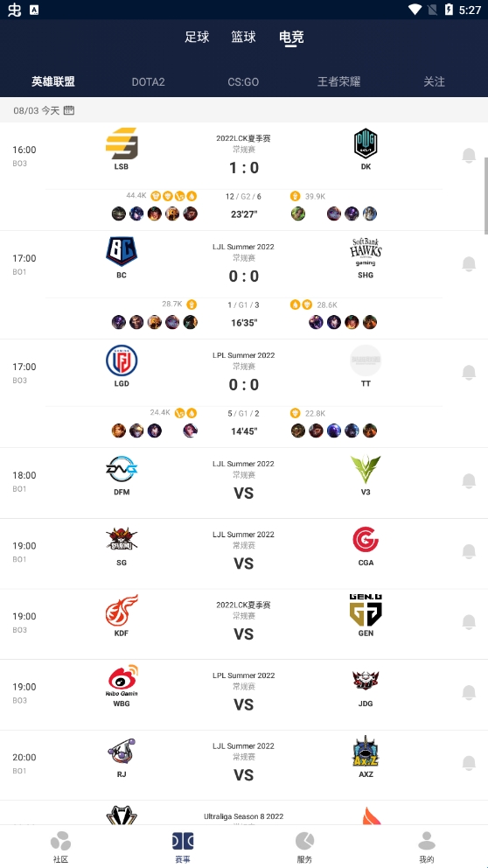Tap the 服务 services icon
This screenshot has width=488, height=868.
click(304, 841)
